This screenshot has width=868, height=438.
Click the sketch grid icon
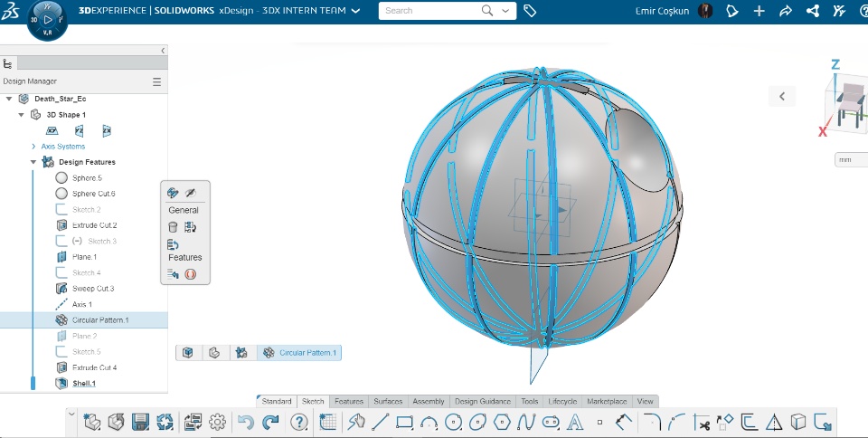point(327,423)
